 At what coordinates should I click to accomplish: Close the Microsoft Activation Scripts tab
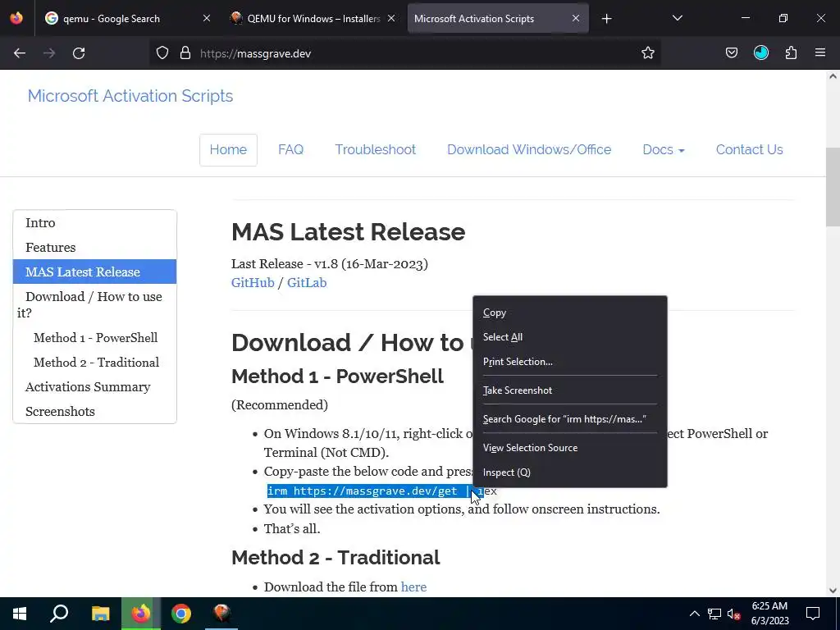[x=575, y=18]
